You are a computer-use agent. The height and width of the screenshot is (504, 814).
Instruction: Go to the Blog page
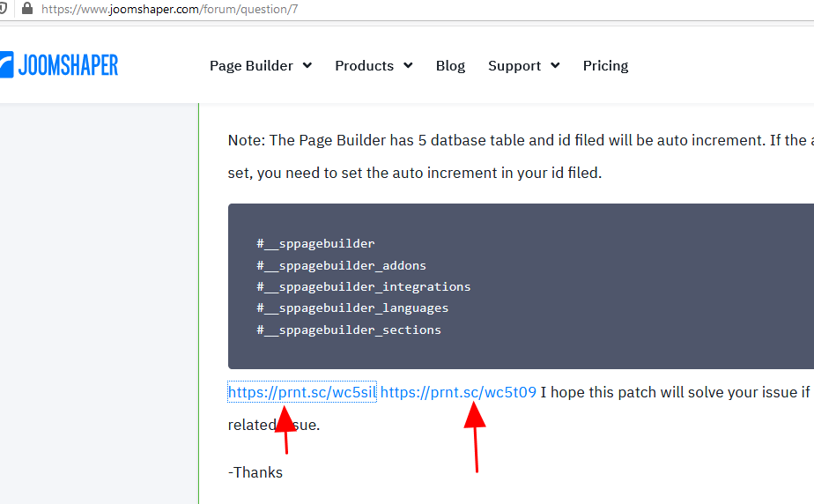coord(450,66)
